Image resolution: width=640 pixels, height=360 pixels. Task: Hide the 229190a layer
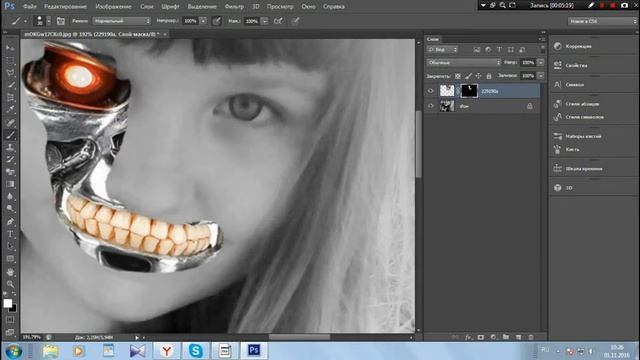(x=431, y=91)
